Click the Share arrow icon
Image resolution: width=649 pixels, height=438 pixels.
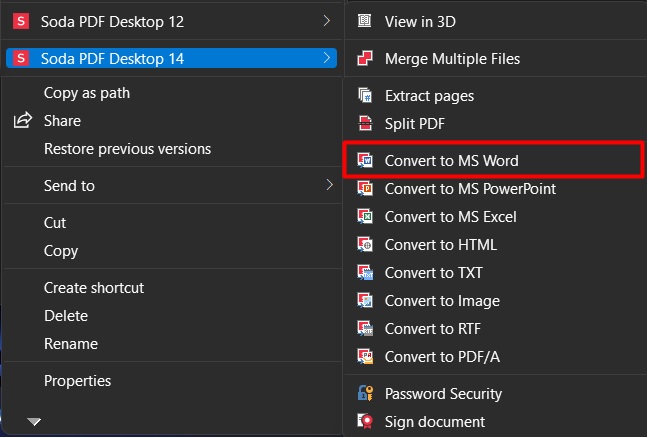point(23,120)
